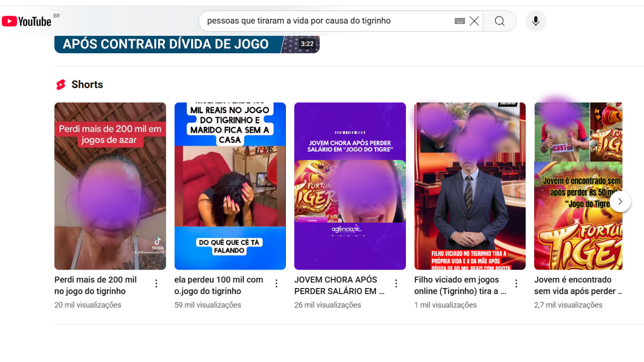Clear the search query with the X icon
Screen dimensions: 644x362
[x=474, y=21]
